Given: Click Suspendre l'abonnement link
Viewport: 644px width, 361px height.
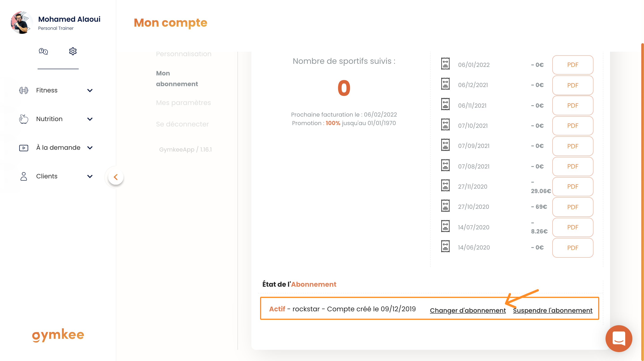Looking at the screenshot, I should (553, 310).
